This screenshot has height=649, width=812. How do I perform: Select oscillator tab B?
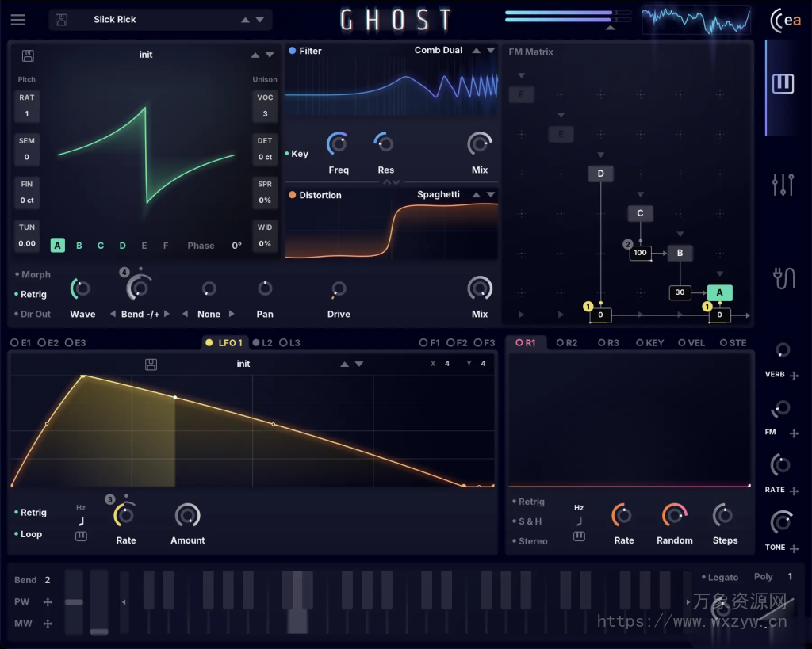click(x=79, y=246)
